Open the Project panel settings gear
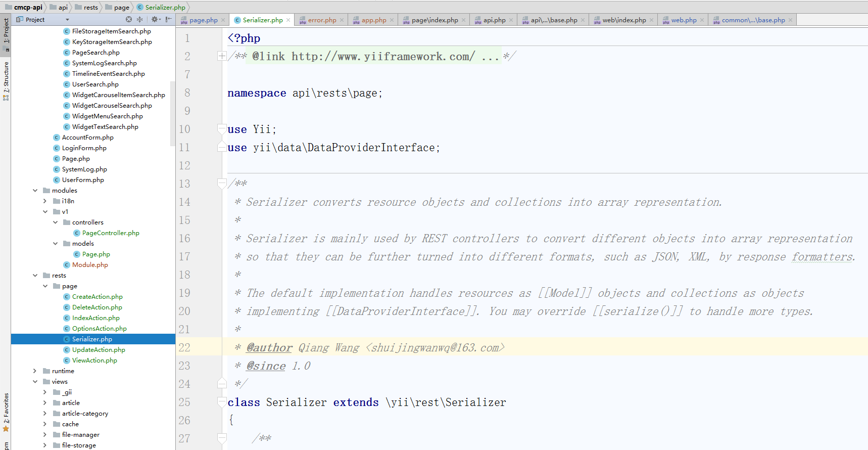 click(x=155, y=20)
